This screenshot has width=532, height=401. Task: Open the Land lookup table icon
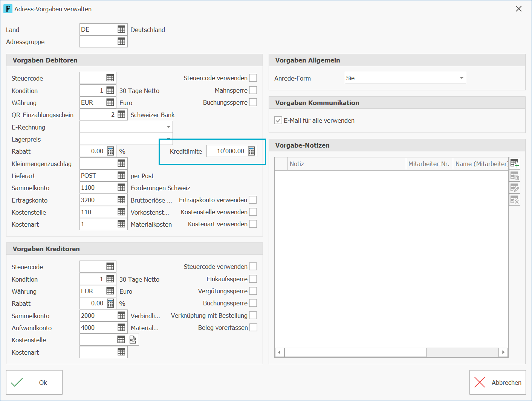pos(121,29)
